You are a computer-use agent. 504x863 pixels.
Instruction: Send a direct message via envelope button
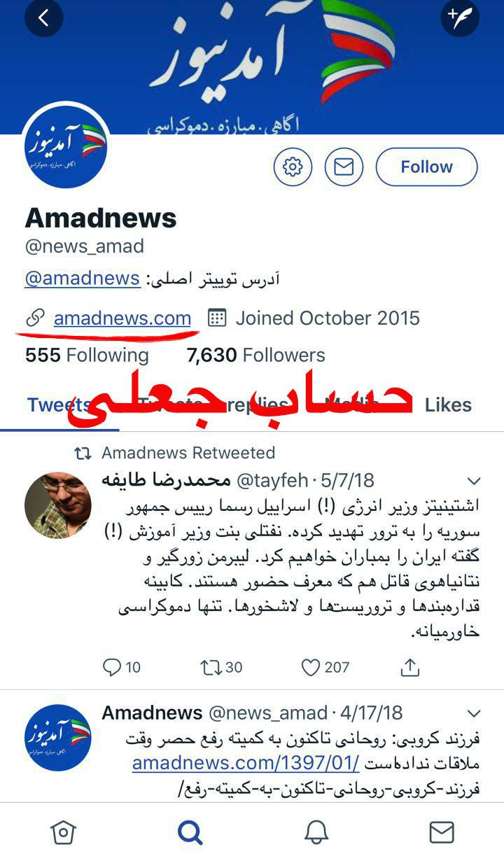[x=344, y=167]
